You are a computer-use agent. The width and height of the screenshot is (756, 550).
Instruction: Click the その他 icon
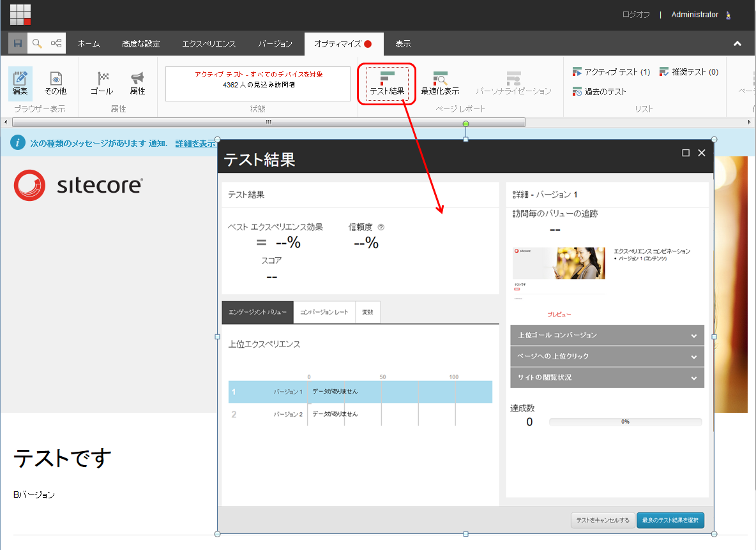pos(56,84)
